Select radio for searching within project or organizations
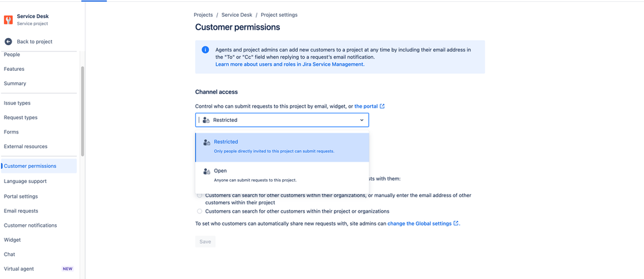The height and width of the screenshot is (279, 644). (200, 211)
